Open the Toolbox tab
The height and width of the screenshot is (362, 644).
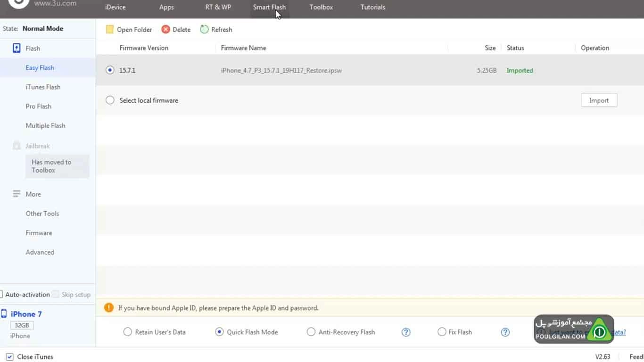tap(321, 7)
